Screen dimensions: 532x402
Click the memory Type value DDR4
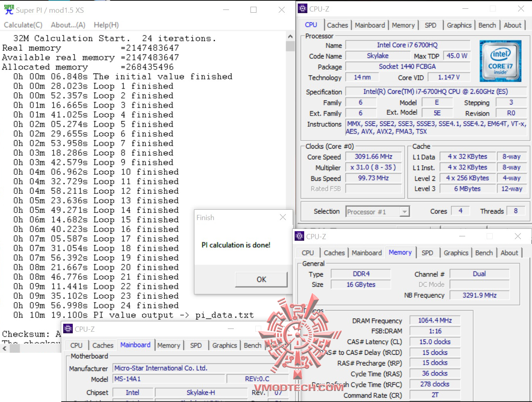[x=361, y=274]
